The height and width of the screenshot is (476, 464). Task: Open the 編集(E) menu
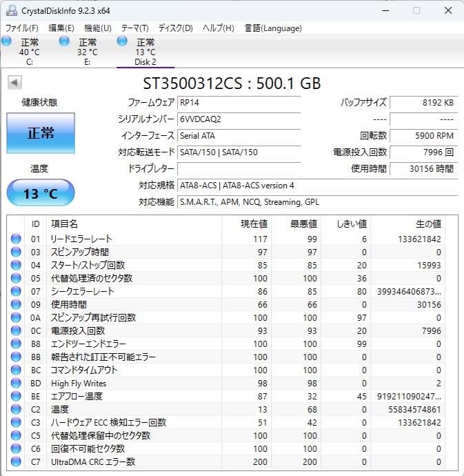click(x=61, y=28)
